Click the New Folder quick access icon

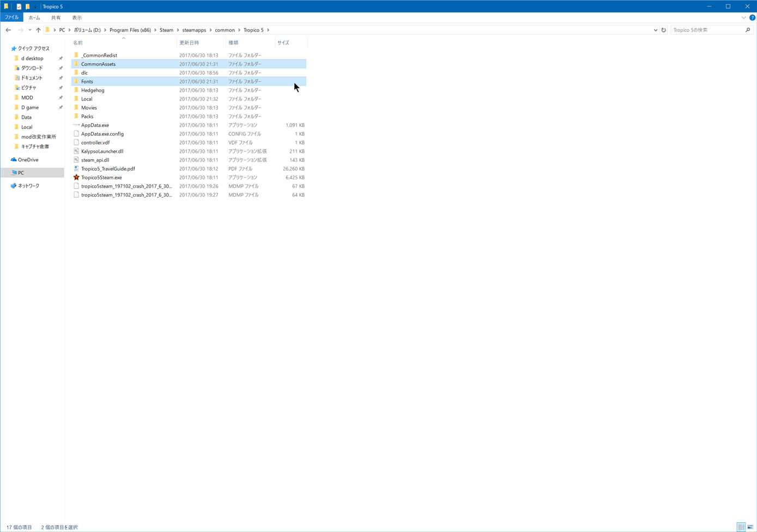27,7
